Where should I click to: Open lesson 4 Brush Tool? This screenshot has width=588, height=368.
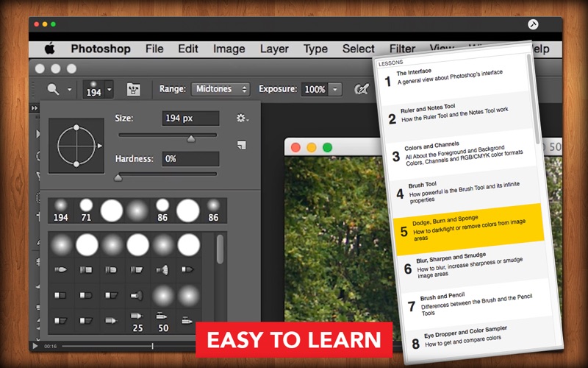[x=465, y=192]
